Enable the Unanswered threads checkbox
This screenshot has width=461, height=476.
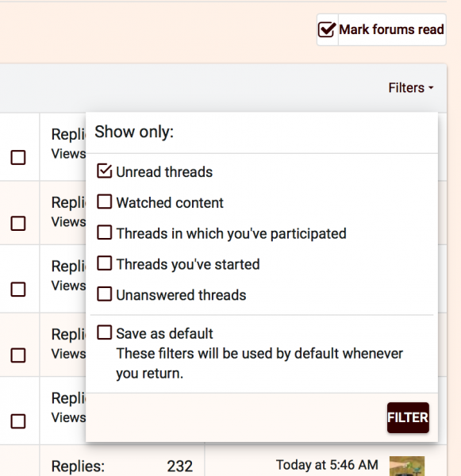(x=104, y=294)
